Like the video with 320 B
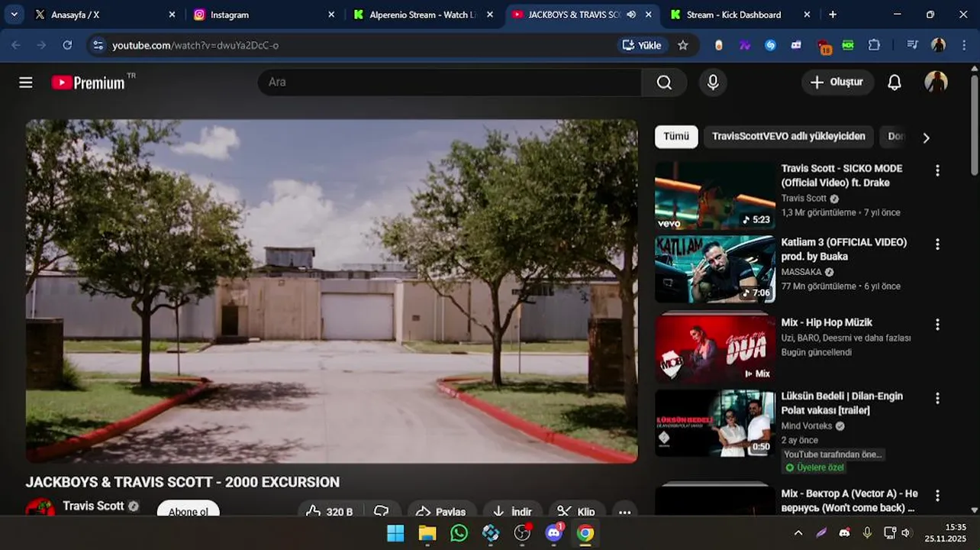This screenshot has width=980, height=550. (x=330, y=510)
